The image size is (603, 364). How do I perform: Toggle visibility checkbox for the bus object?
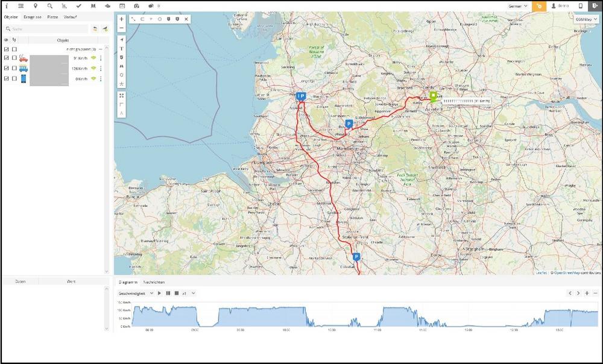click(7, 69)
